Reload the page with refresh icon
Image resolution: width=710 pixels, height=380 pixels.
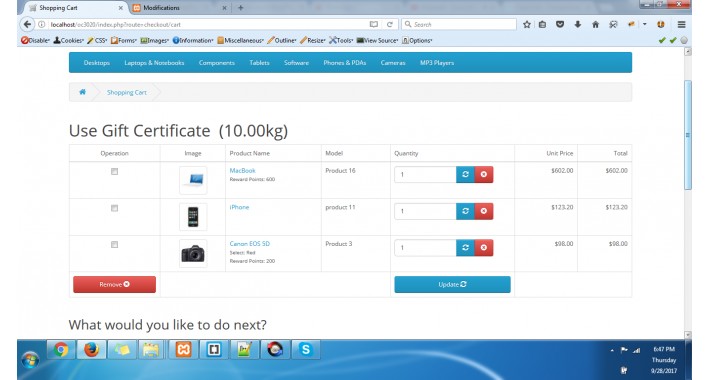pos(389,24)
